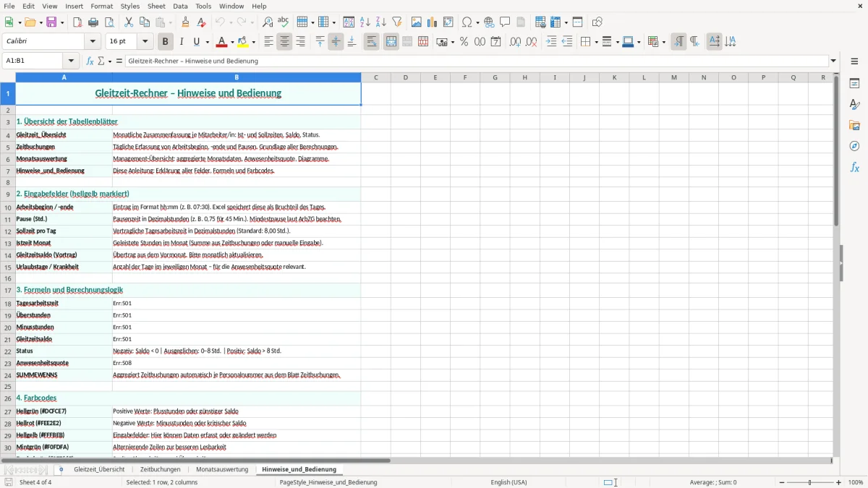Open the Name Box dropdown arrow
The image size is (868, 488).
click(71, 61)
